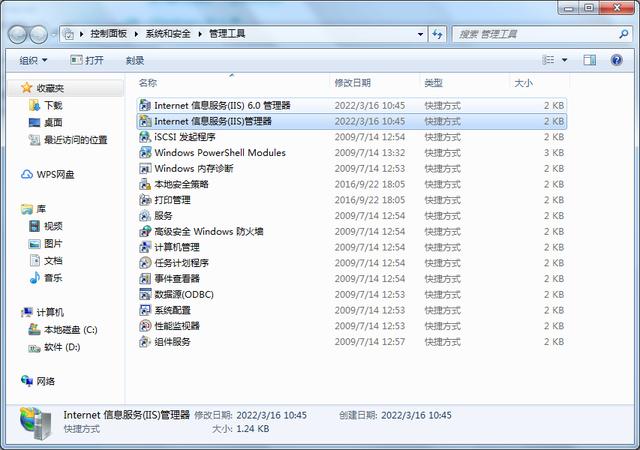This screenshot has height=450, width=640.
Task: Click the 刻录 toolbar button
Action: (x=135, y=60)
